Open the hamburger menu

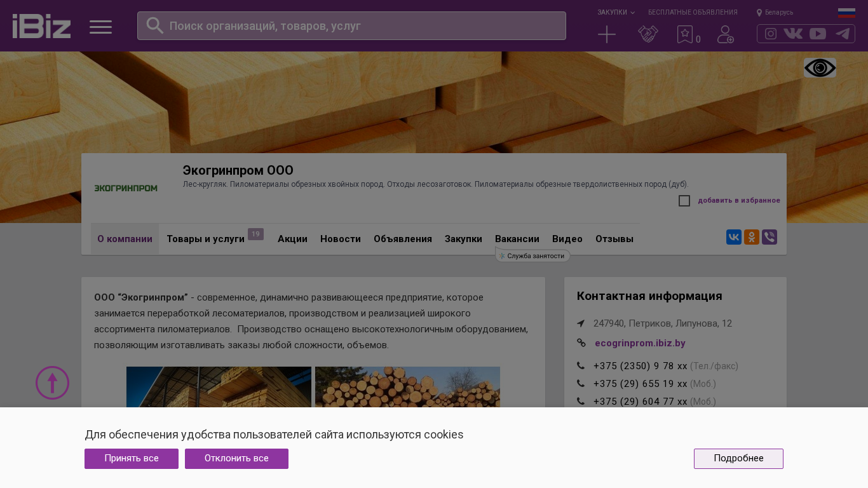pos(100,27)
